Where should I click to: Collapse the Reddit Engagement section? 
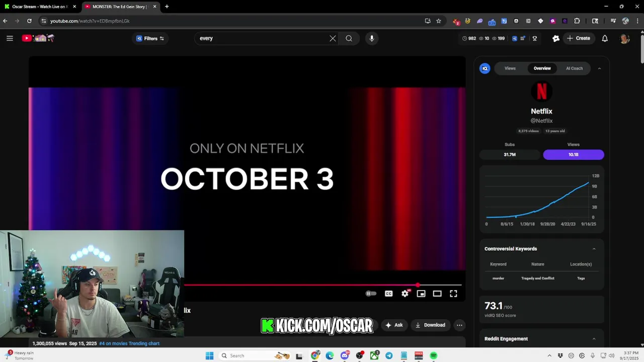pos(594,339)
